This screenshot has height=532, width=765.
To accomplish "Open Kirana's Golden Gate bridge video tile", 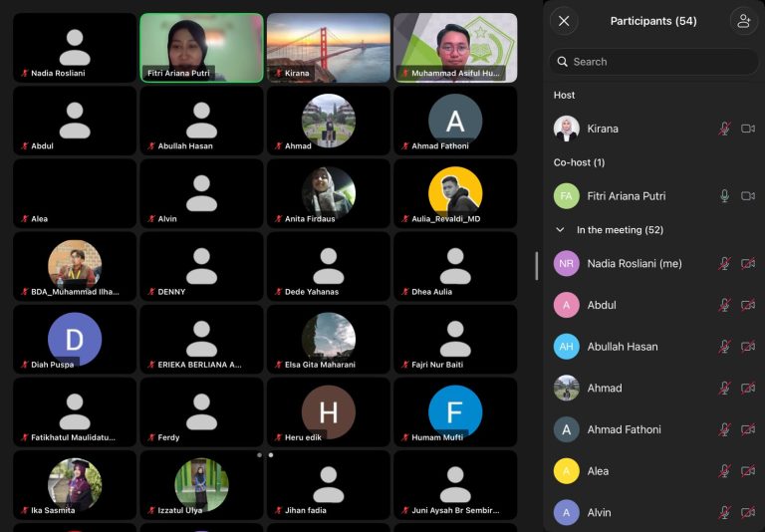I will tap(329, 48).
